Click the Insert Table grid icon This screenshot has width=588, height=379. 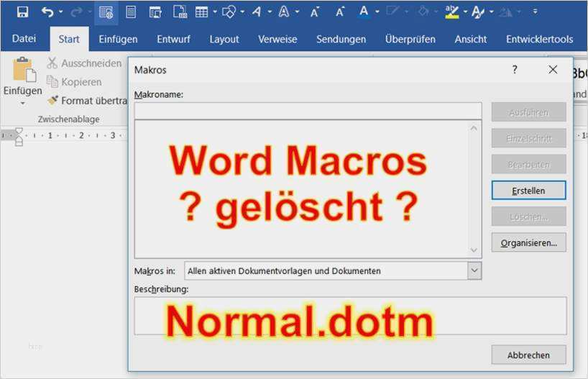[x=201, y=12]
